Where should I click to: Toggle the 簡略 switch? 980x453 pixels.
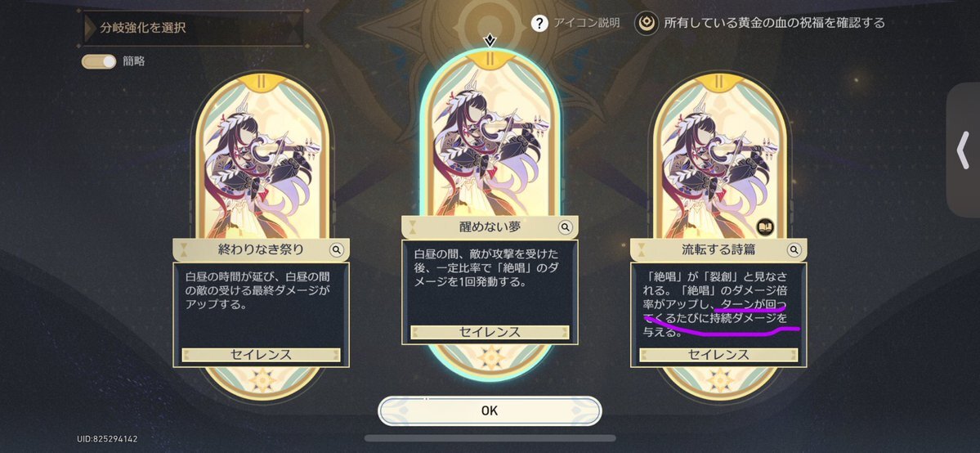[99, 61]
